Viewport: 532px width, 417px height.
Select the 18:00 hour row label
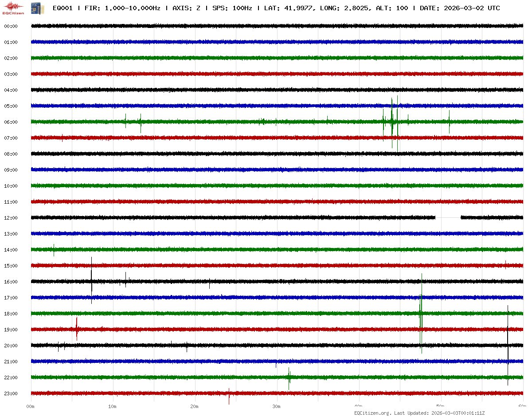(x=11, y=314)
